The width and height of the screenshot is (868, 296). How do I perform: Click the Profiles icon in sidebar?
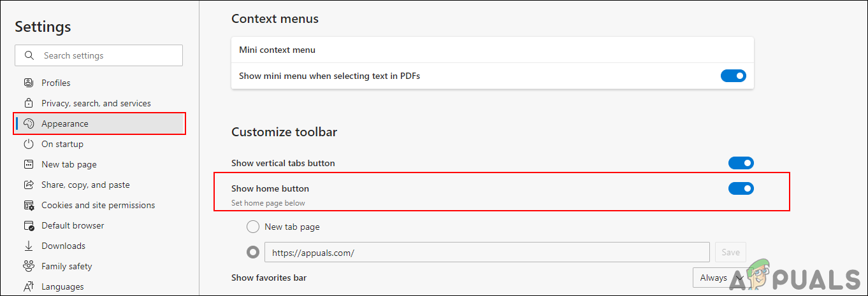pyautogui.click(x=29, y=83)
